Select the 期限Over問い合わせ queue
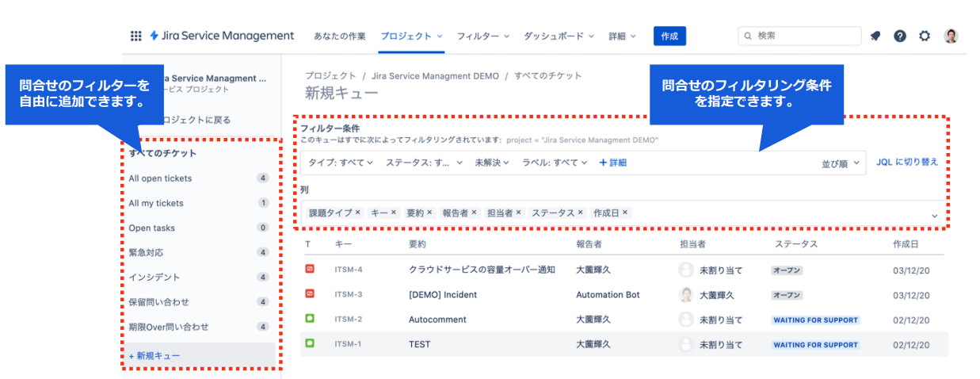Screen dimensions: 980x379 click(199, 327)
